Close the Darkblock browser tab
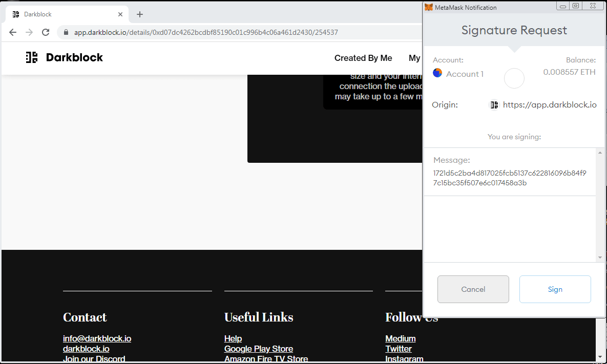The image size is (607, 364). point(120,14)
